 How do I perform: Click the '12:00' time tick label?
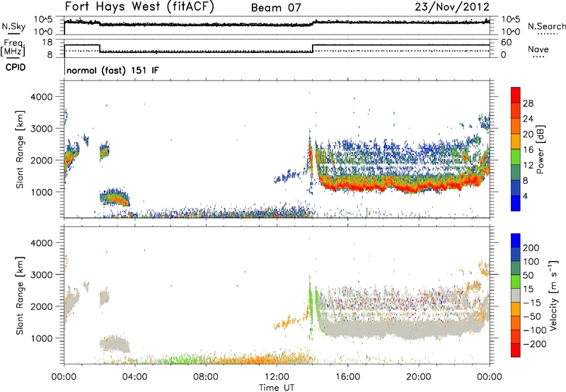pos(277,377)
